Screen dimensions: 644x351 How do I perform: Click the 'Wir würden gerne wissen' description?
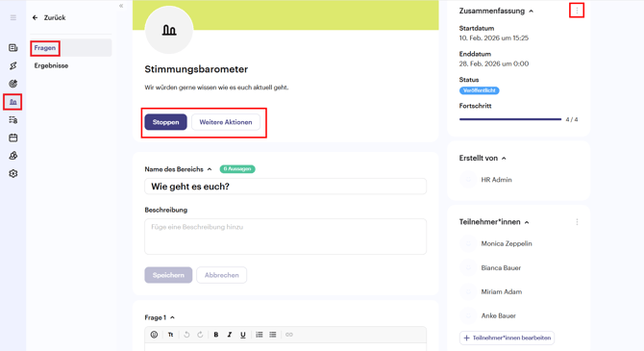(x=216, y=88)
